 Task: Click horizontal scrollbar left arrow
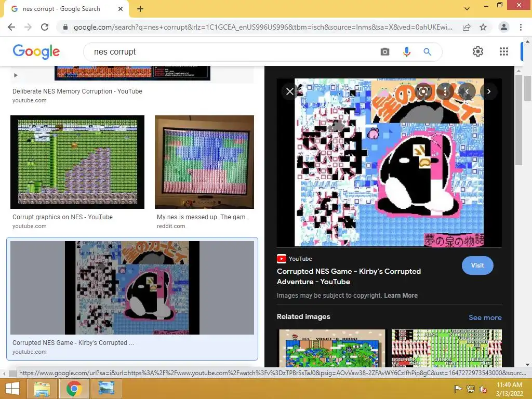(4, 373)
